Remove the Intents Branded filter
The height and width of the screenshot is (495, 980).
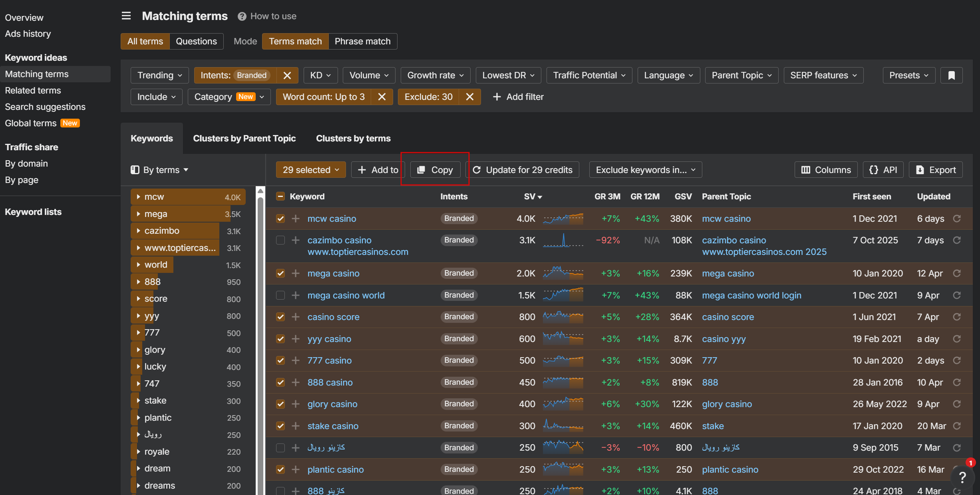click(287, 76)
